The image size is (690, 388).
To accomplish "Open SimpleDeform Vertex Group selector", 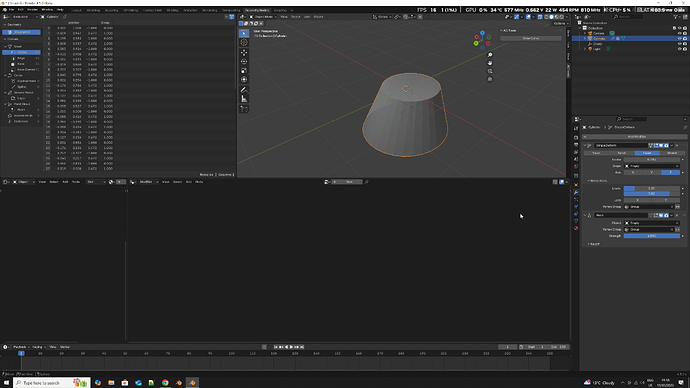I will coord(649,207).
